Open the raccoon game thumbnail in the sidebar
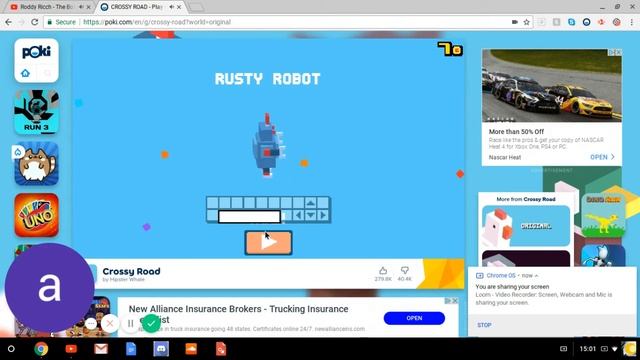 36,164
